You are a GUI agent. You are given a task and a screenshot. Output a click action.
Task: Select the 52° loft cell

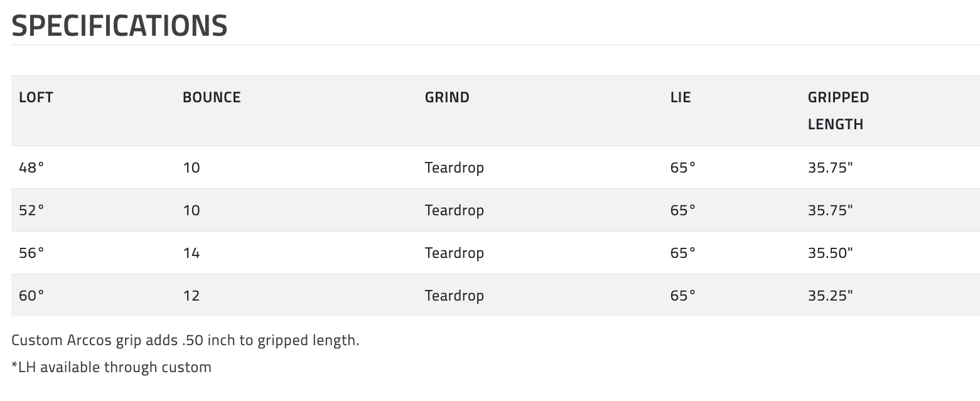point(31,210)
